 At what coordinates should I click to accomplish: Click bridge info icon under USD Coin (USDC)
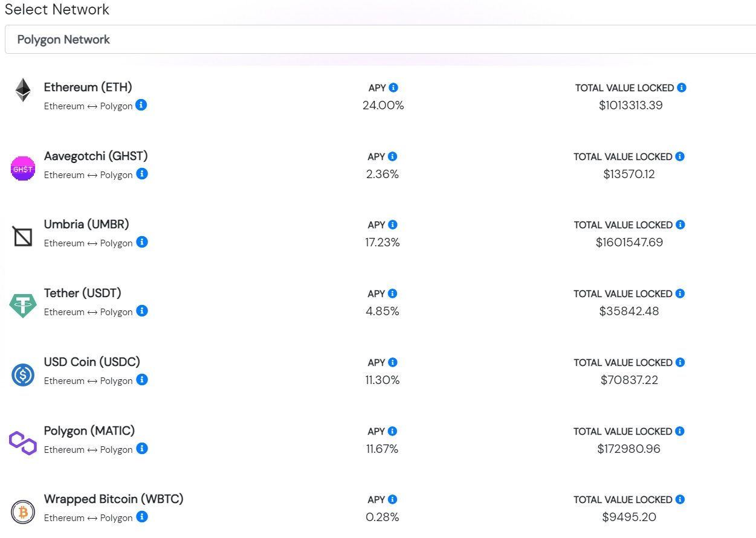click(141, 380)
